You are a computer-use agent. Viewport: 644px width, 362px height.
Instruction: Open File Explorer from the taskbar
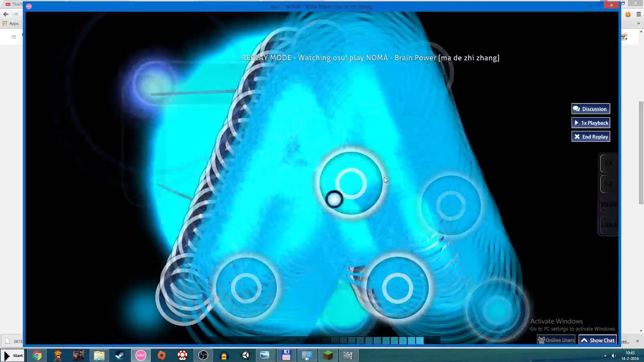tap(99, 355)
